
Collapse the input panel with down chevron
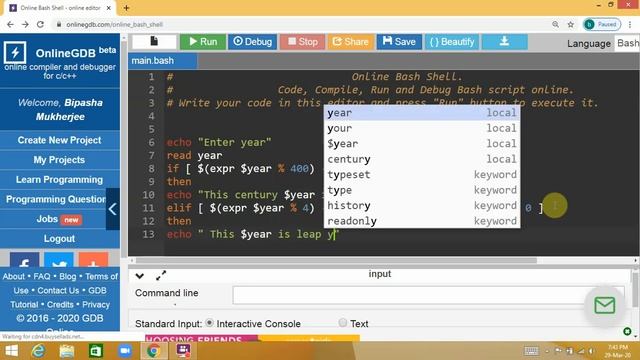[x=140, y=276]
